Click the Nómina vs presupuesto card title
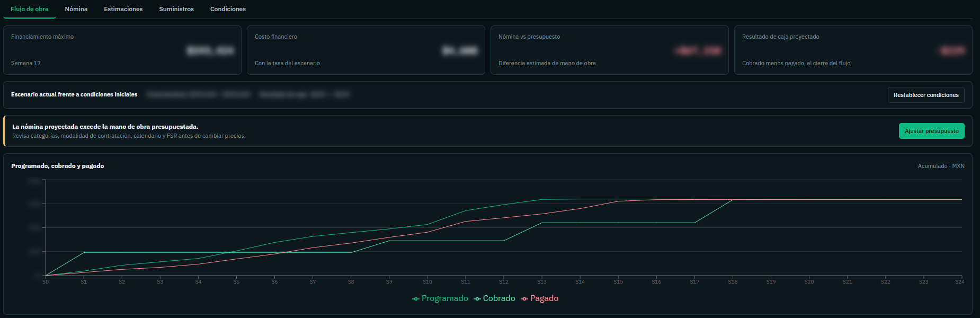 [529, 37]
